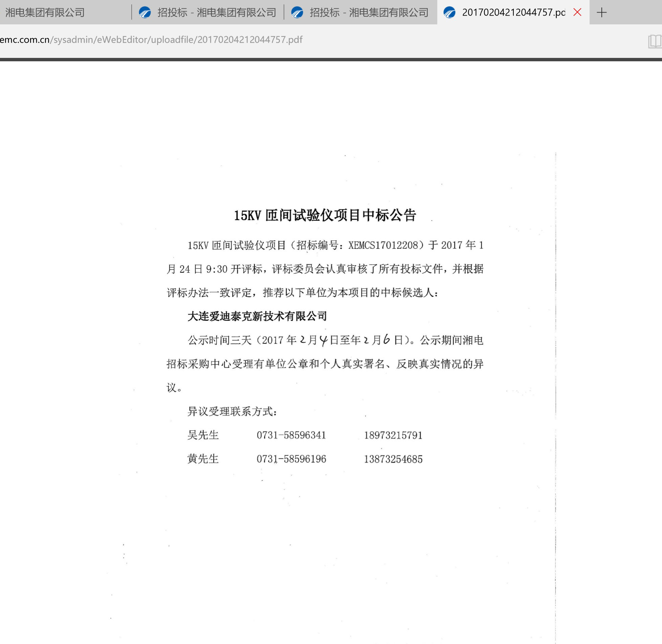Click favicon on second 招投标 tab

click(x=145, y=13)
